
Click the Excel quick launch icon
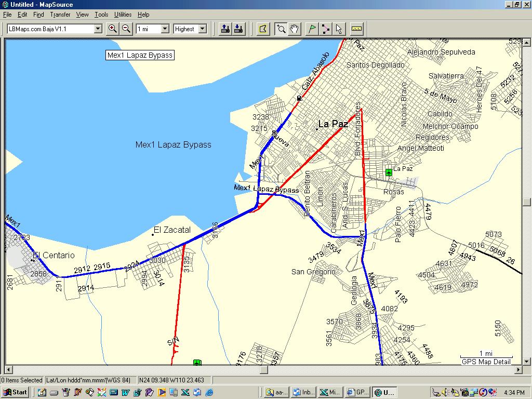(185, 393)
